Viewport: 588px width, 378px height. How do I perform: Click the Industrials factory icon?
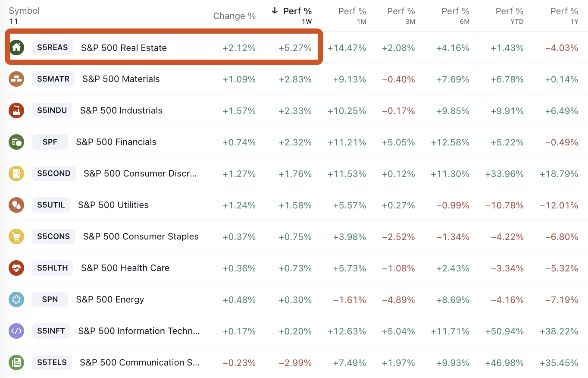(16, 110)
